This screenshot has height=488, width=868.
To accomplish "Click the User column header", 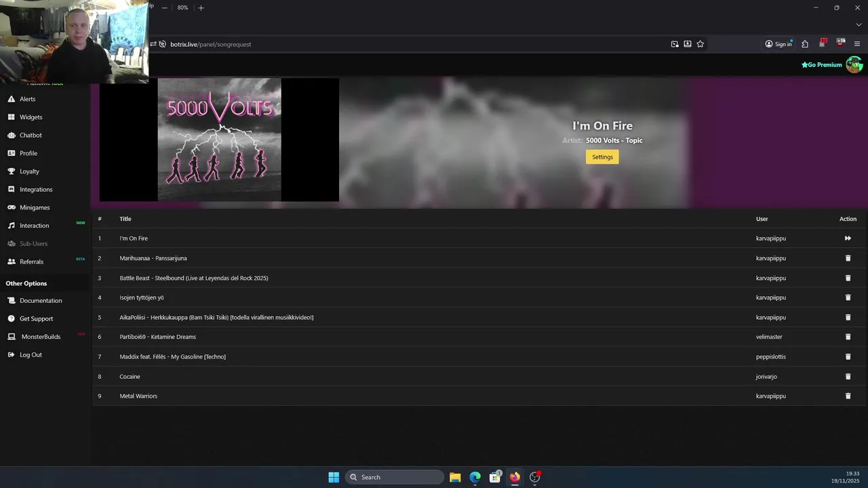I will point(762,219).
